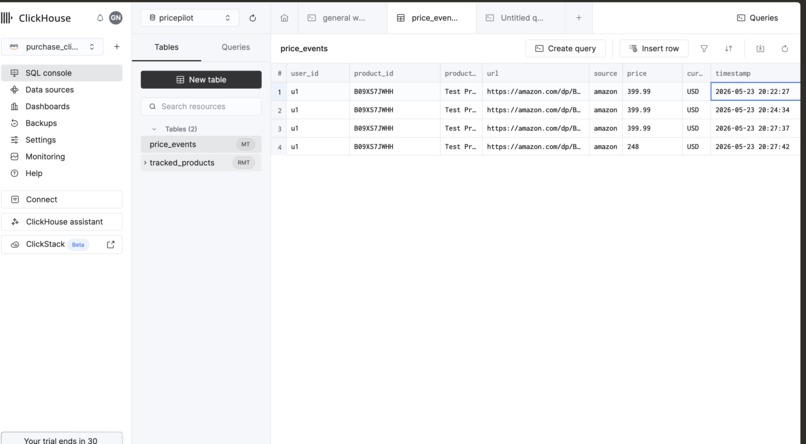Add a new service with plus icon
The height and width of the screenshot is (444, 806).
[117, 47]
